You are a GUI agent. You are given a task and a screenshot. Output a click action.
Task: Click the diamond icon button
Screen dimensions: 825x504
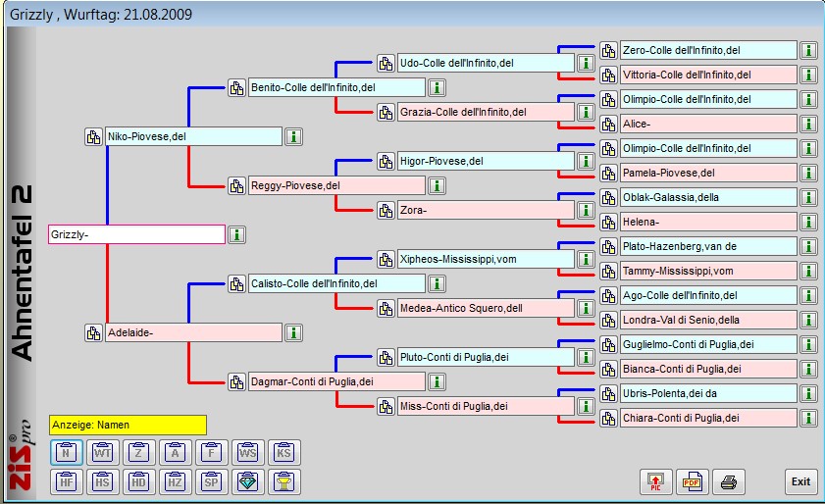[246, 481]
